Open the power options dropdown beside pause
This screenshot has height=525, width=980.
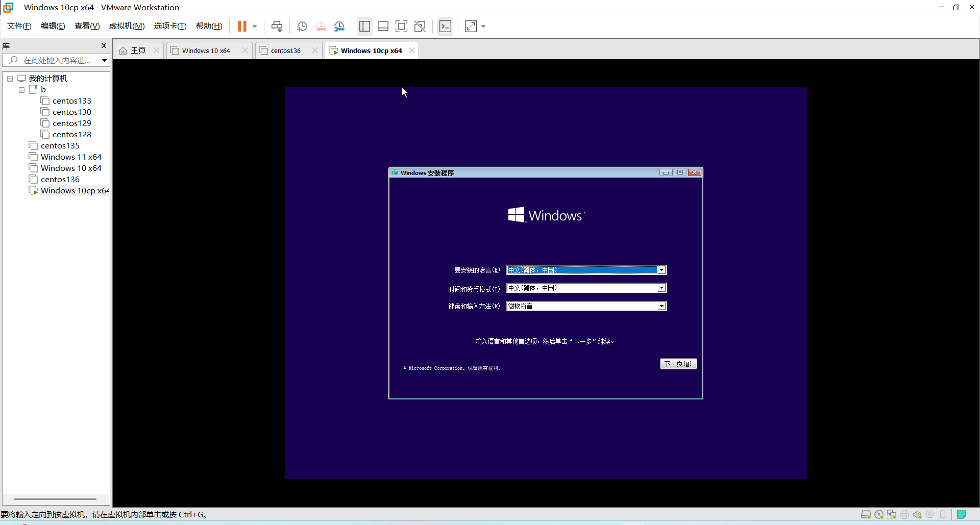click(x=255, y=26)
